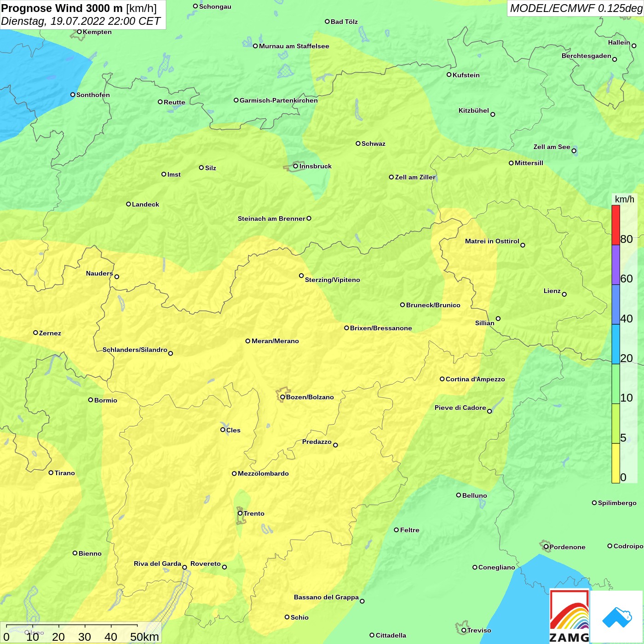Click the Sonthofen label
The height and width of the screenshot is (644, 644).
pos(93,95)
